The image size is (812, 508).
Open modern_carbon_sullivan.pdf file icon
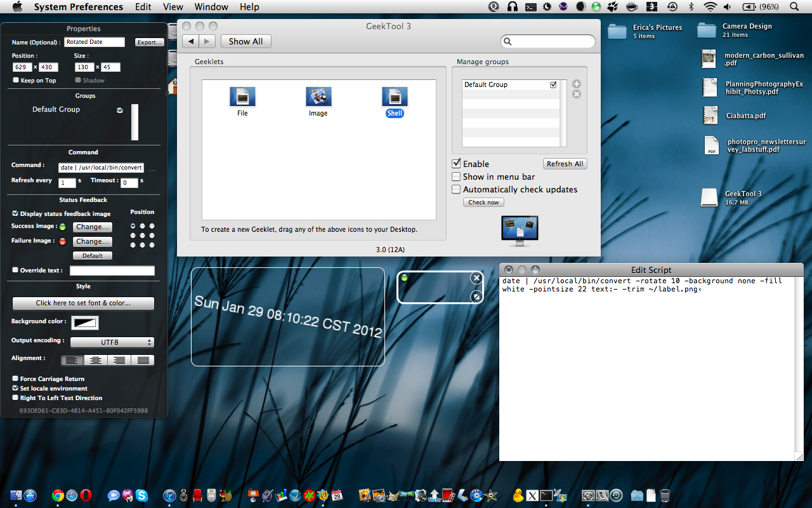click(x=709, y=59)
